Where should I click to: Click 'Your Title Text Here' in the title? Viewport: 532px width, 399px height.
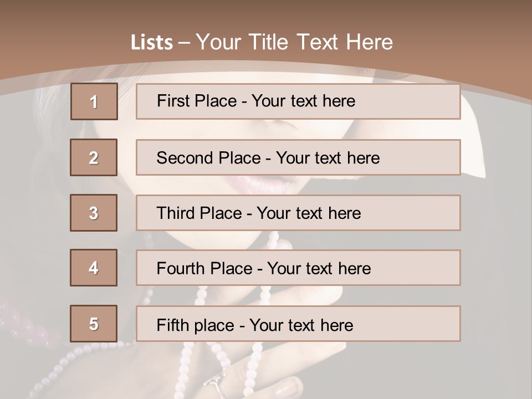[294, 42]
